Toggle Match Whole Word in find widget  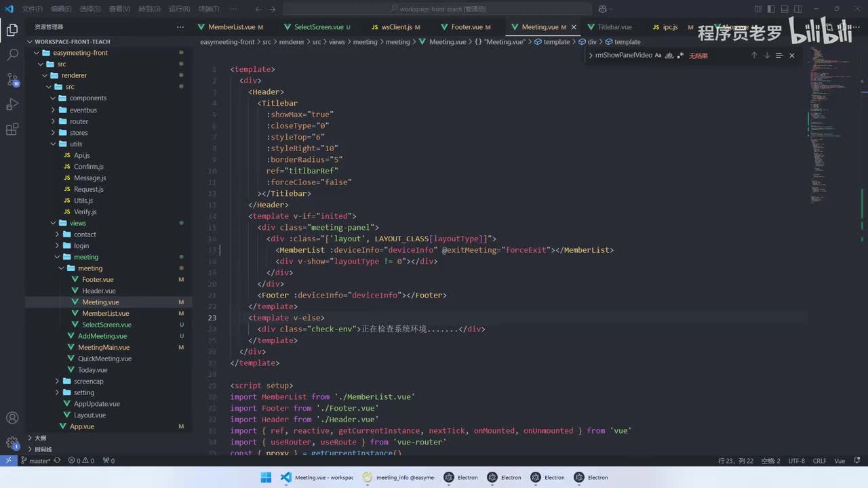669,56
